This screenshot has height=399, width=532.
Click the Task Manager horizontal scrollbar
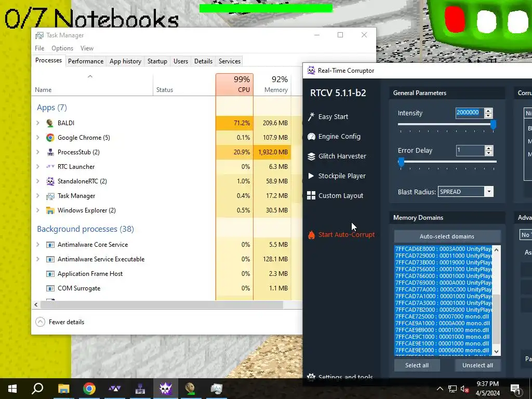pyautogui.click(x=162, y=304)
